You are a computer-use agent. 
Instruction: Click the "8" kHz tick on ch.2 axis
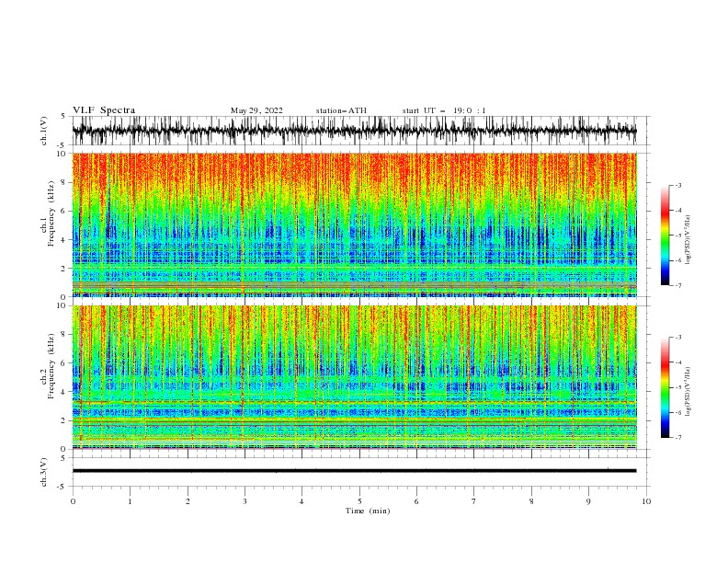click(x=64, y=335)
